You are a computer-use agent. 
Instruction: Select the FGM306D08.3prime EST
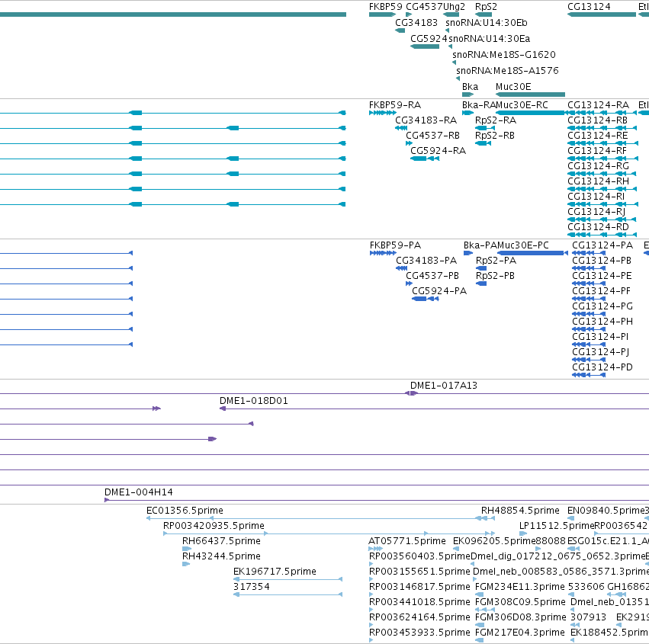(479, 624)
